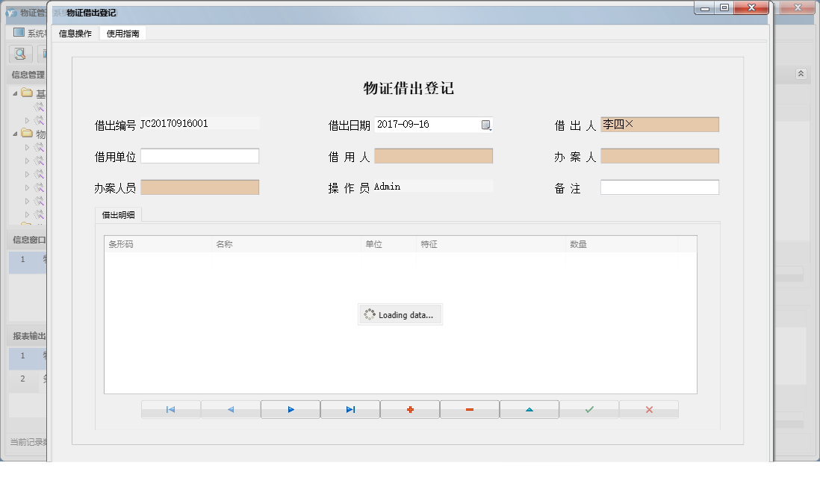Delete row with minus button
This screenshot has height=504, width=820.
point(470,409)
